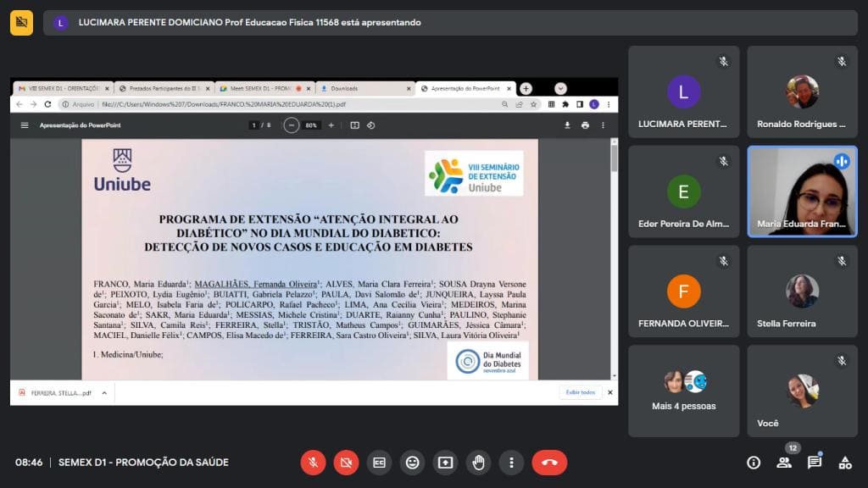Toggle the microphone mute button
This screenshot has width=868, height=488.
pyautogui.click(x=313, y=463)
